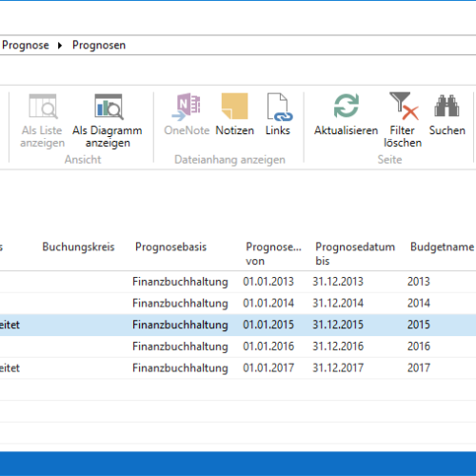Sort by the Buchungskreis column header
This screenshot has width=476, height=476.
point(78,247)
